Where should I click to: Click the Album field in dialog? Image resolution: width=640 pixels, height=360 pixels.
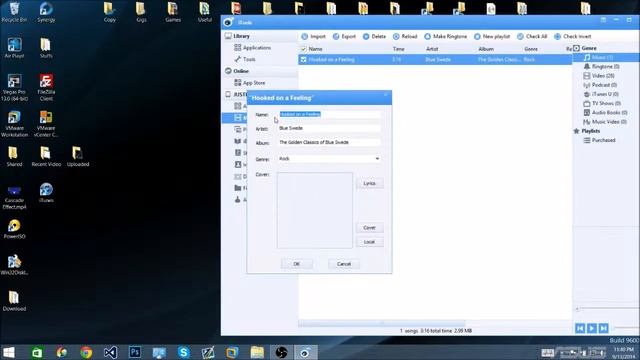tap(329, 142)
